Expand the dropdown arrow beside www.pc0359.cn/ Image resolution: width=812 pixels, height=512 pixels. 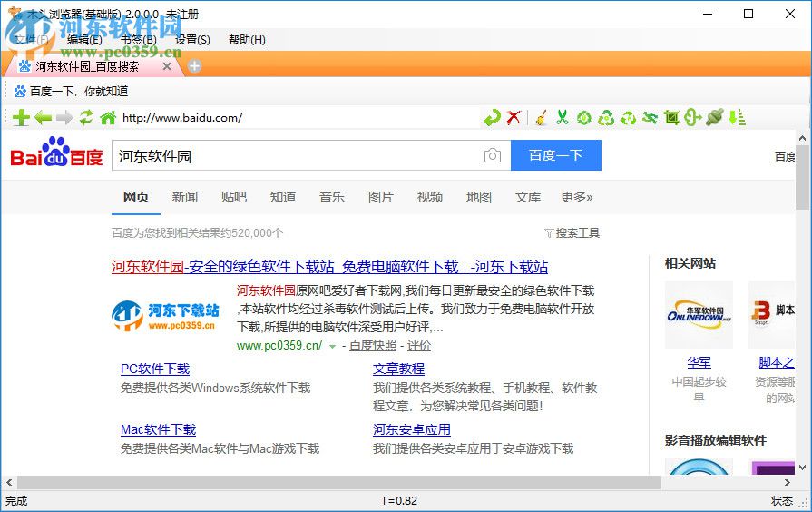332,346
